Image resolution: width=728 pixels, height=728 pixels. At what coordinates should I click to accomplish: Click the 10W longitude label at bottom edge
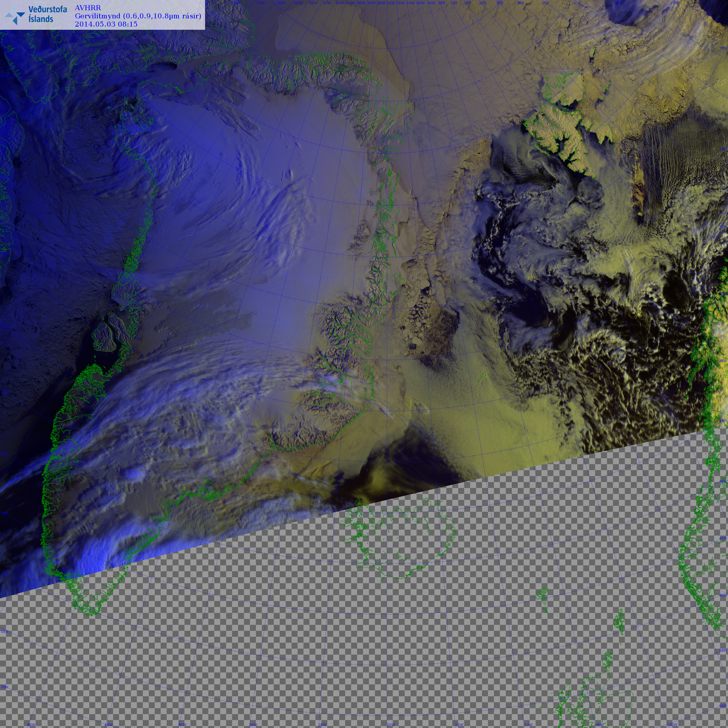click(529, 725)
